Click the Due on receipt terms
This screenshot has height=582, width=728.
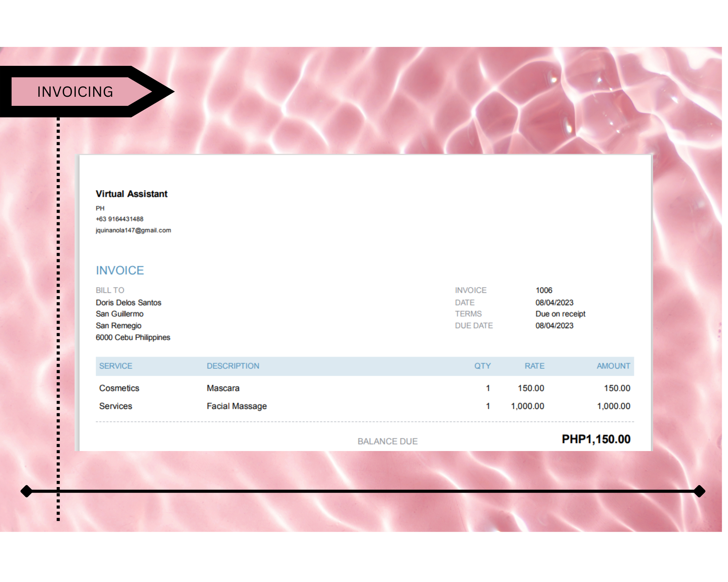560,314
